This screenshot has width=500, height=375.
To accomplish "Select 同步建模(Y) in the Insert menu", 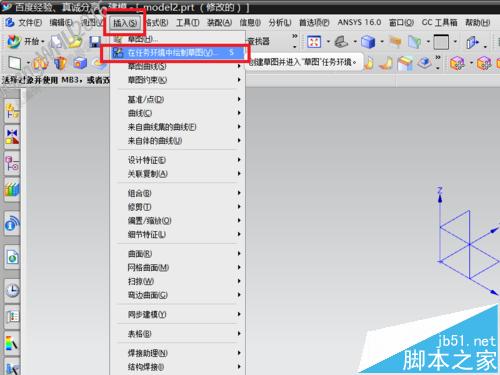I will pos(178,314).
